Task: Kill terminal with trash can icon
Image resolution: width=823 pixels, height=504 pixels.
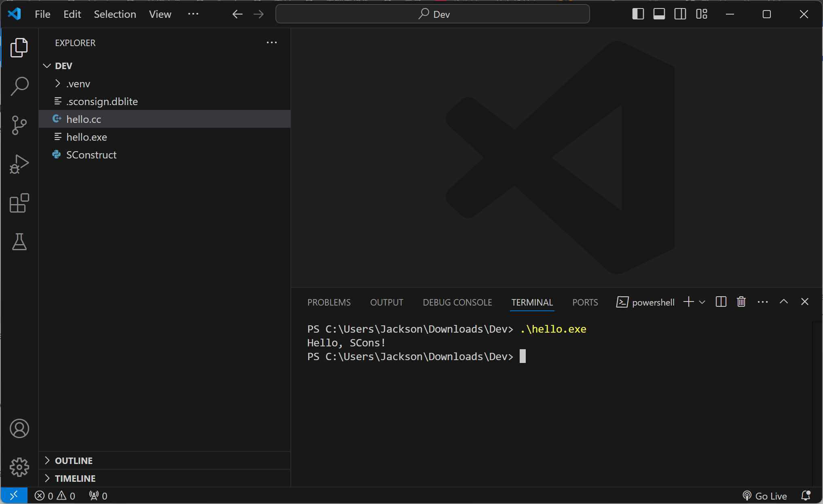Action: (741, 302)
